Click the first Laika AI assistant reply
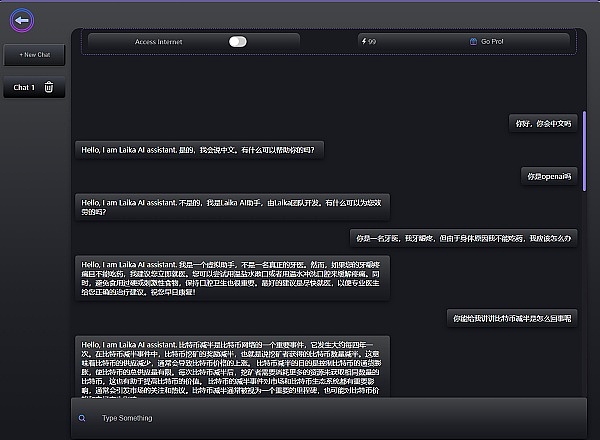Screen dimensions: 600x440 click(201, 149)
